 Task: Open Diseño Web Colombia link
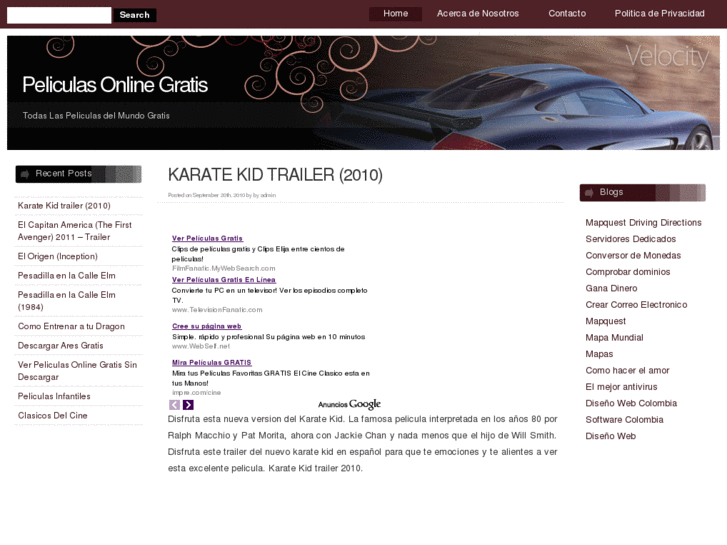tap(631, 403)
